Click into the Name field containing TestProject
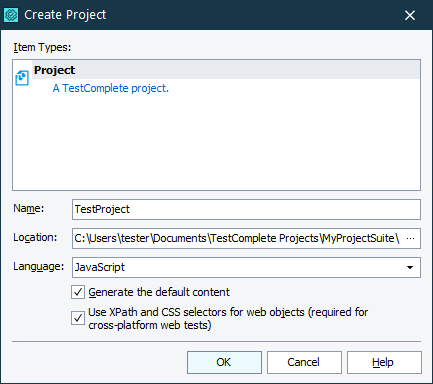 coord(246,209)
